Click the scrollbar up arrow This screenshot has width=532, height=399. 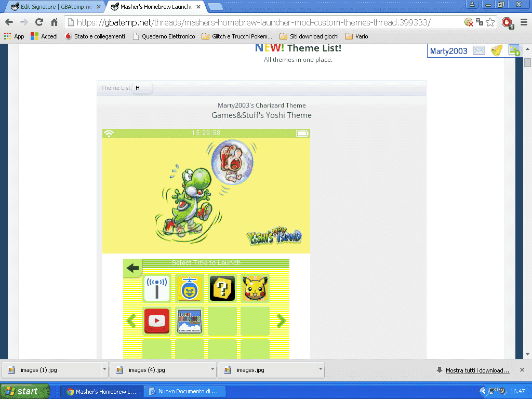(x=527, y=49)
